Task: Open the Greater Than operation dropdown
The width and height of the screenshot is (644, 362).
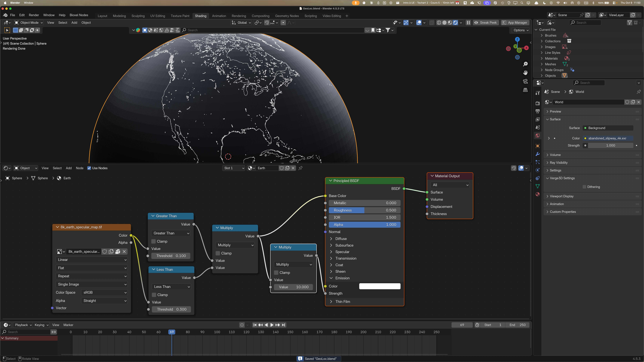Action: pos(171,233)
